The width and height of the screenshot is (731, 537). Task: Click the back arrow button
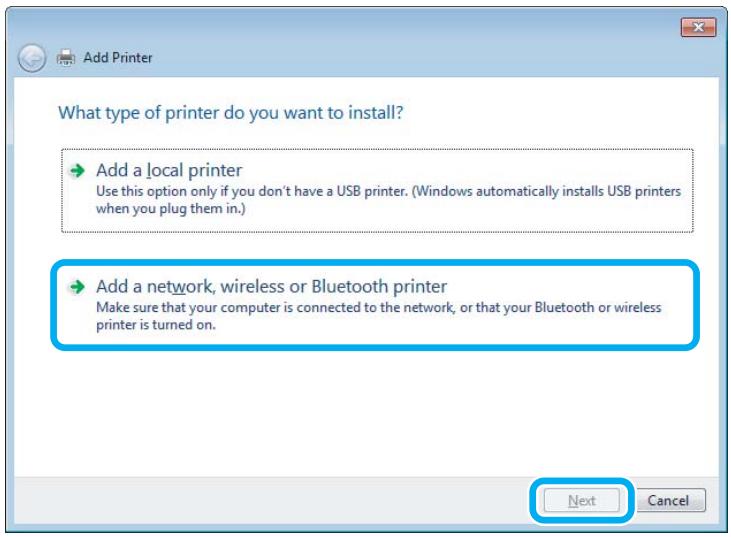point(32,58)
